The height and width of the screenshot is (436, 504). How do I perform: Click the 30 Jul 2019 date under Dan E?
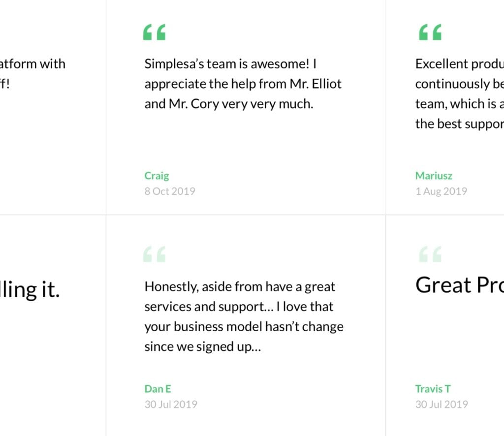[x=171, y=404]
